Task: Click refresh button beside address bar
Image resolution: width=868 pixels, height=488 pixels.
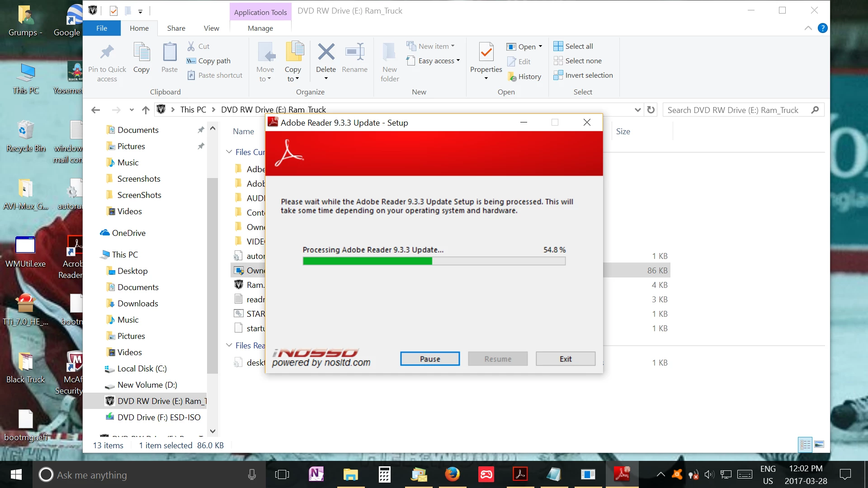Action: pyautogui.click(x=651, y=110)
